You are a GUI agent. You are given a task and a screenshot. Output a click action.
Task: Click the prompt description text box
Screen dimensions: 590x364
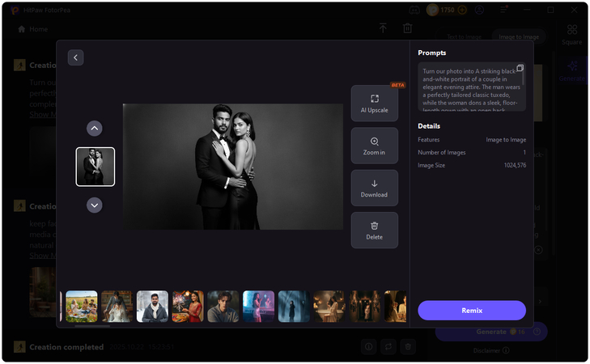(472, 87)
